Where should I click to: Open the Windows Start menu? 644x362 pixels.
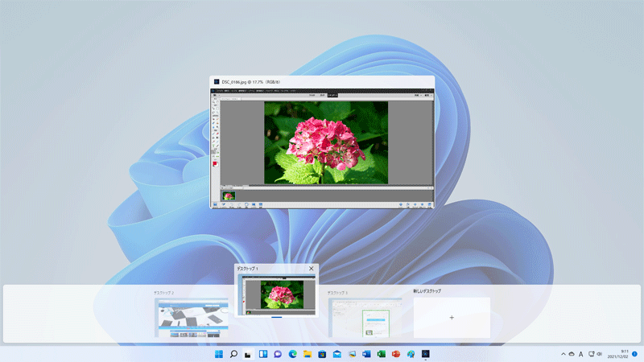[219, 354]
